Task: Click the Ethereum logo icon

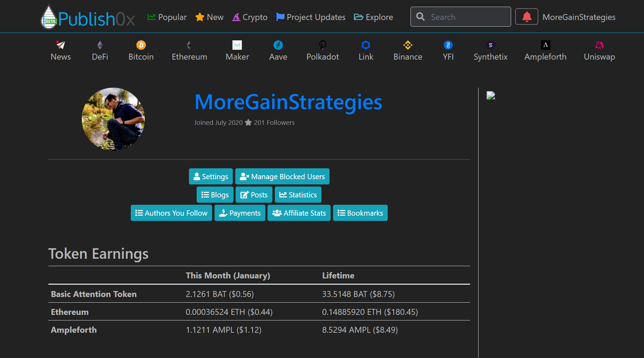Action: click(189, 45)
